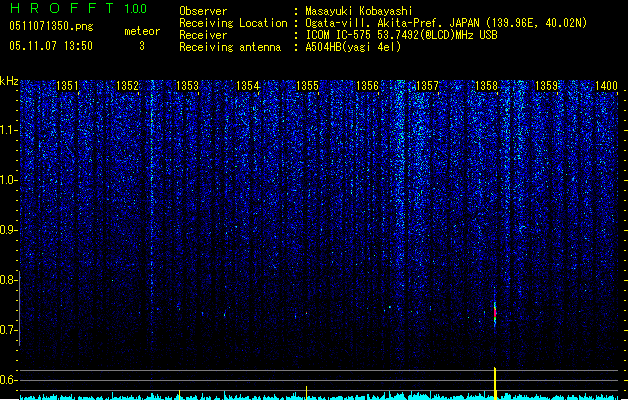Viewport: 629px width, 400px height.
Task: Click the 'meteor' label
Action: [142, 31]
